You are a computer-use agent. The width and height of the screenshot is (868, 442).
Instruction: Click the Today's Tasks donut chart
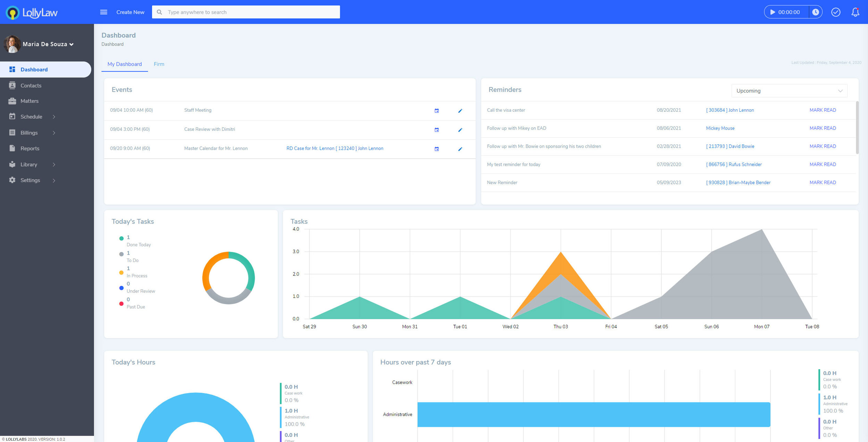(x=228, y=278)
